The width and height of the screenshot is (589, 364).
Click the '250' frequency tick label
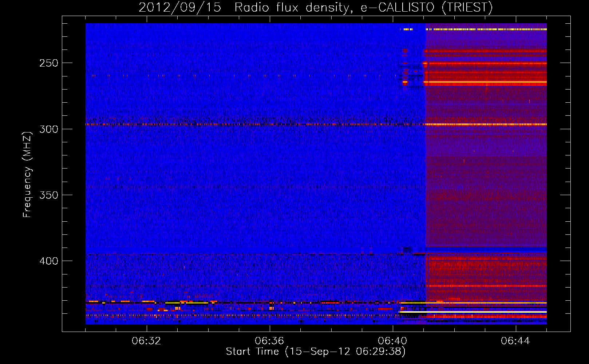coord(49,63)
